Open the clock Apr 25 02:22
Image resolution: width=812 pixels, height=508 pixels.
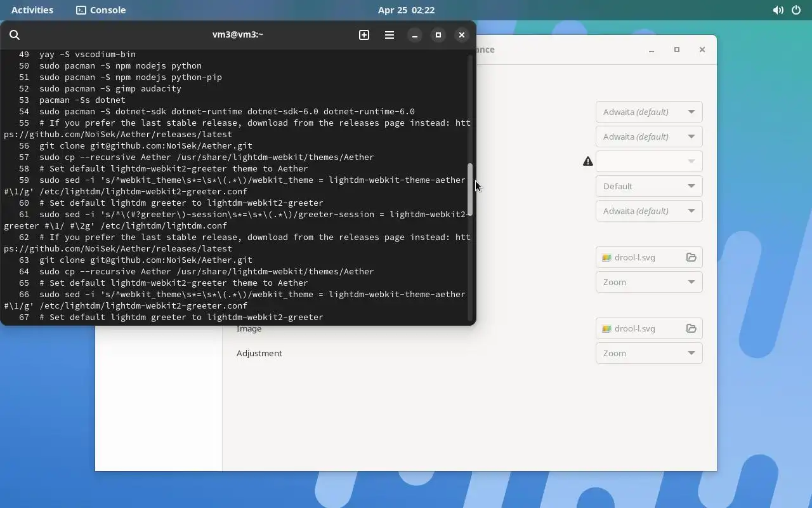point(406,10)
